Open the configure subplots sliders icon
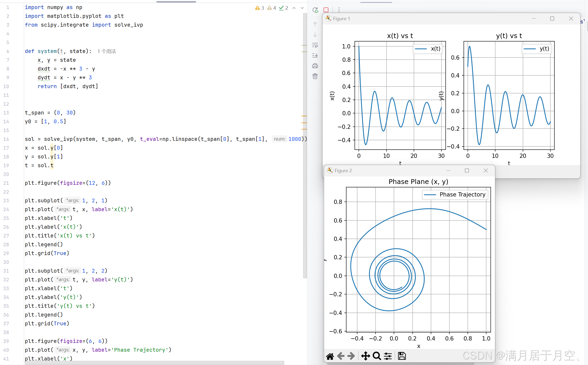Screen dimensions: 588x365 coord(388,356)
